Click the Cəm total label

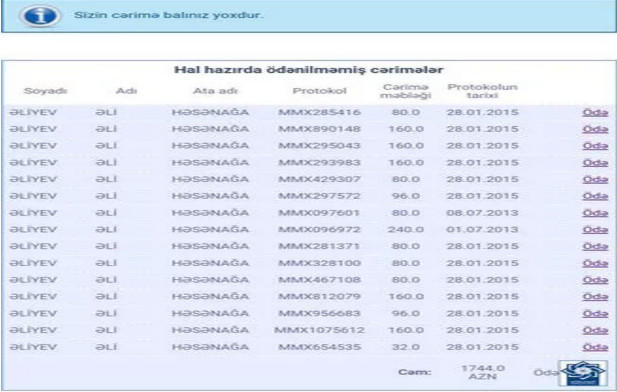(x=414, y=372)
